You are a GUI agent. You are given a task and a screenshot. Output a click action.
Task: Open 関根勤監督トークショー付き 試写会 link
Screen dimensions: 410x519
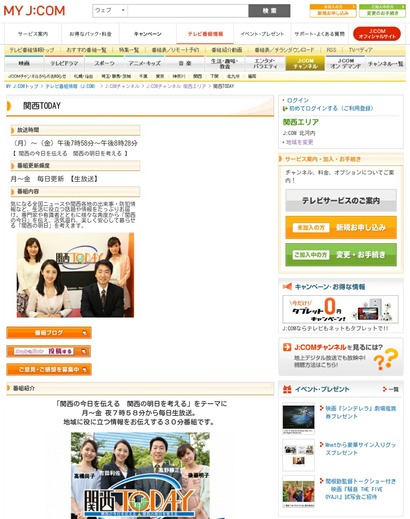pyautogui.click(x=360, y=489)
